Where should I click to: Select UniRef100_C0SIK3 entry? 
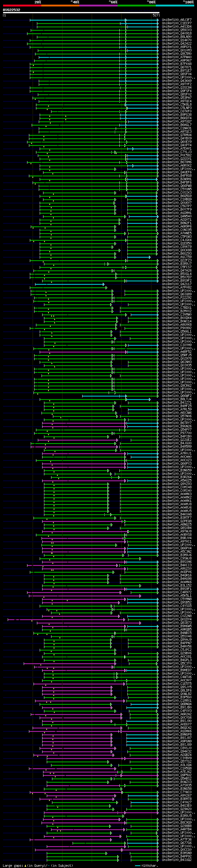coord(177,192)
